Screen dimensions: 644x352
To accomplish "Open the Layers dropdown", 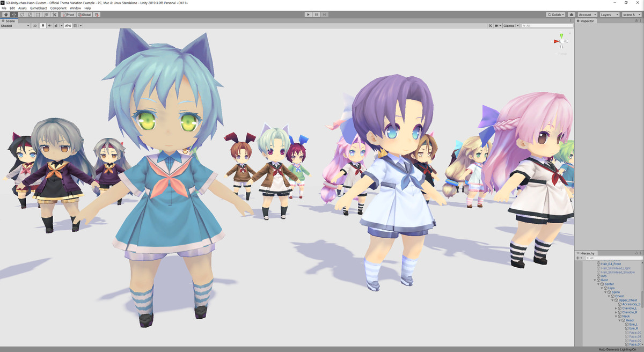I will [x=610, y=14].
